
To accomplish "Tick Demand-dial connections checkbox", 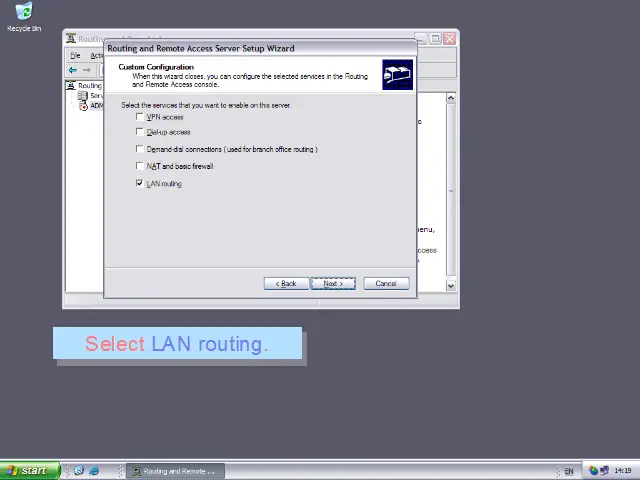I will tap(140, 149).
